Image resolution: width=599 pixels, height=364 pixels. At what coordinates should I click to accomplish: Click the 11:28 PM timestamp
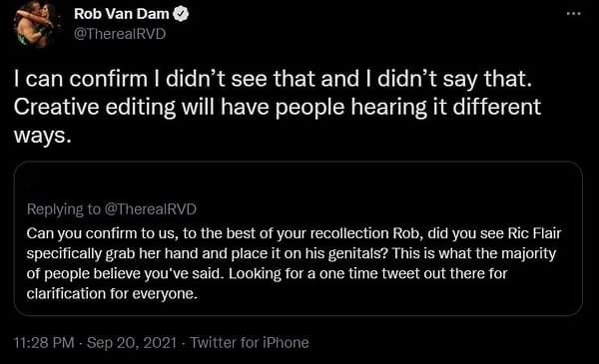(44, 343)
